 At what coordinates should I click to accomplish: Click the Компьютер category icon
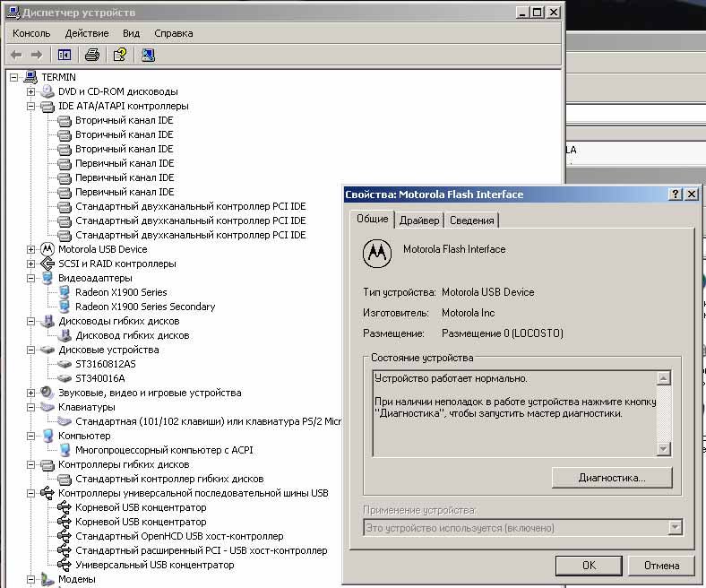[47, 436]
